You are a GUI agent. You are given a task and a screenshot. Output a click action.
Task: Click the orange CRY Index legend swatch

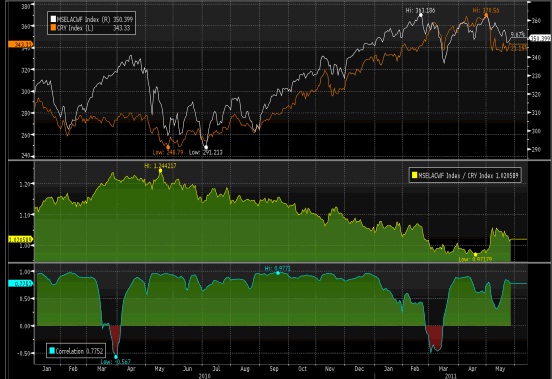54,28
